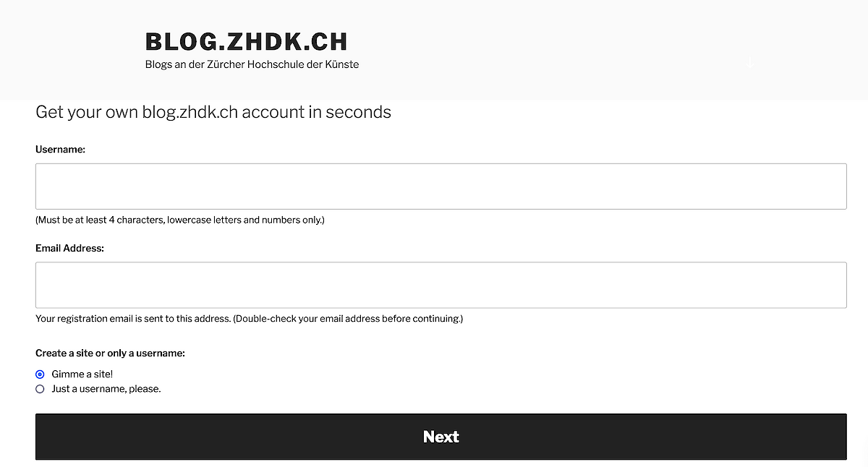This screenshot has height=467, width=868.
Task: Focus the Username text field
Action: pos(441,187)
